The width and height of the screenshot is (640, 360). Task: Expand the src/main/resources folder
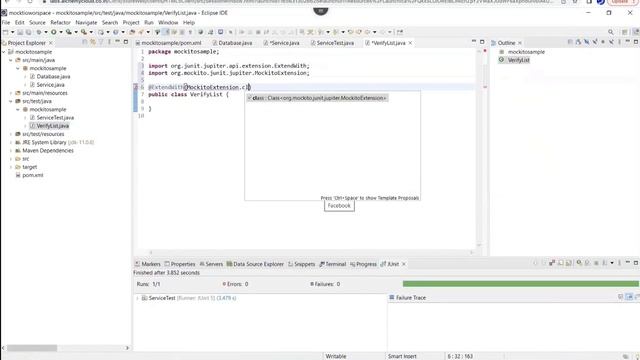11,93
